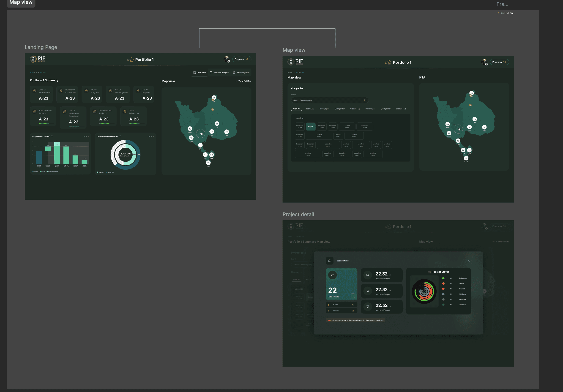The width and height of the screenshot is (563, 392).
Task: Click the map icon beside Location Name
Action: [x=330, y=261]
